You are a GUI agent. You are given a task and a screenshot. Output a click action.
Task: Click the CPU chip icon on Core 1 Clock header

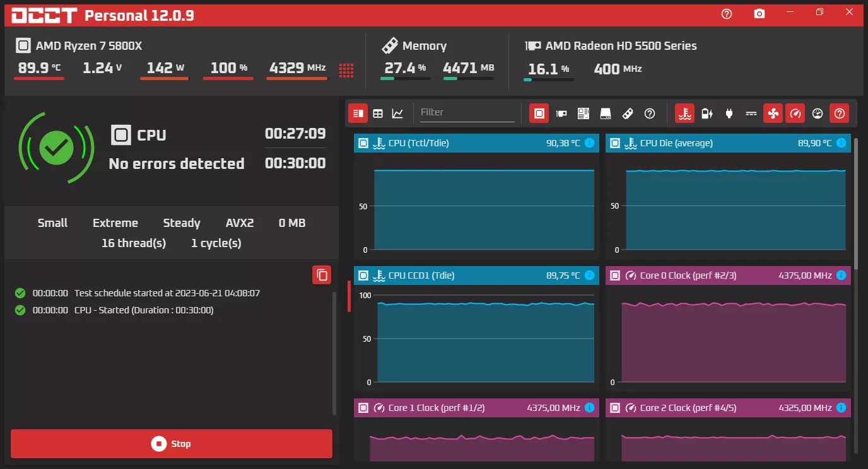(x=363, y=408)
